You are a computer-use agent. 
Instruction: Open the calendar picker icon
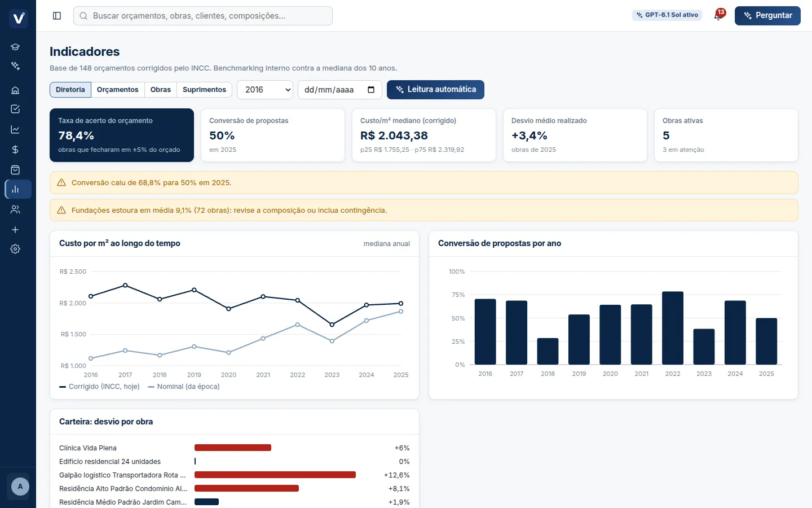[x=371, y=90]
